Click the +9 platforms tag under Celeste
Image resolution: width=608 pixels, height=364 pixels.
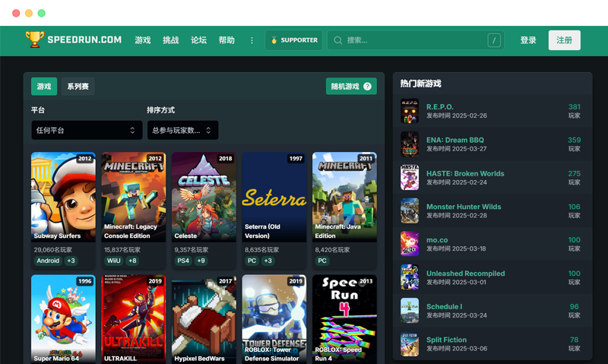tap(201, 261)
